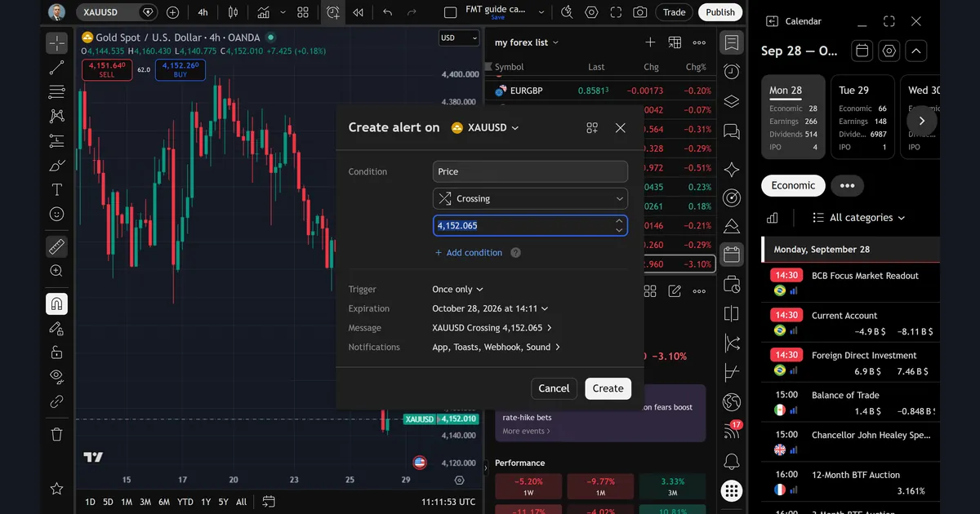Toggle stay in drawing mode

tap(56, 328)
